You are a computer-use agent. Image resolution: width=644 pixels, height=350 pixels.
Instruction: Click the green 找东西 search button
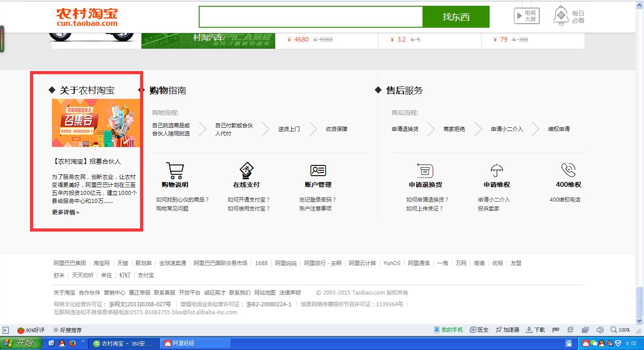(x=456, y=17)
